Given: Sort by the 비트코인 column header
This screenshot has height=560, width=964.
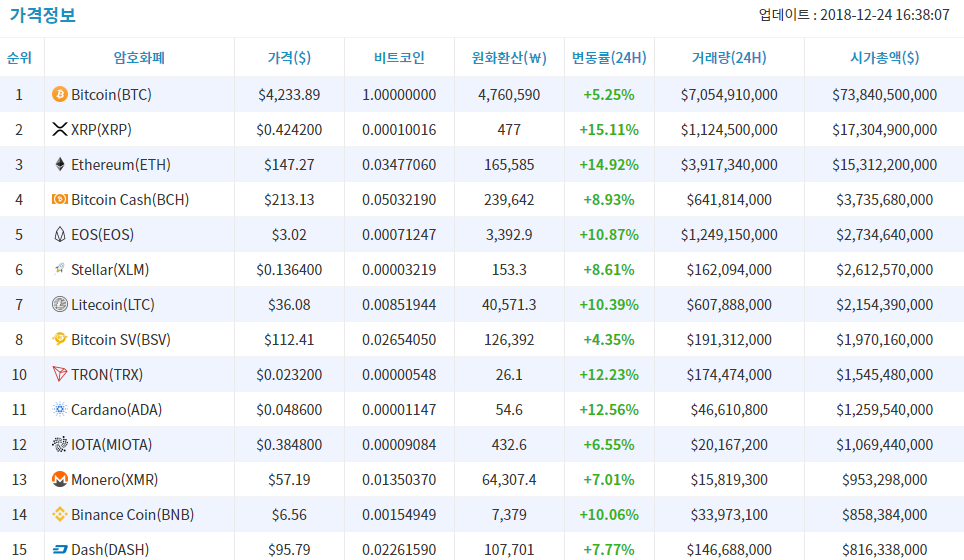Looking at the screenshot, I should (399, 58).
